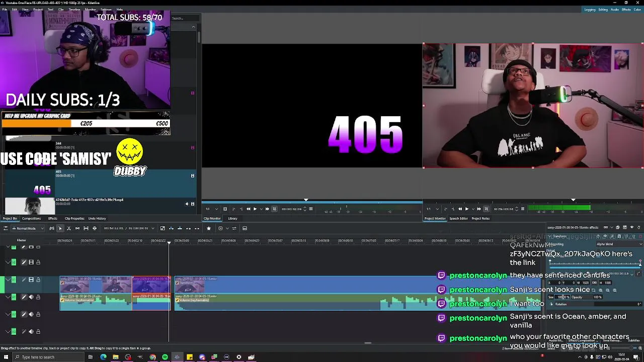Click the mixed-audio screen icon after timecode
Viewport: 644px width, 362px height.
[x=163, y=228]
